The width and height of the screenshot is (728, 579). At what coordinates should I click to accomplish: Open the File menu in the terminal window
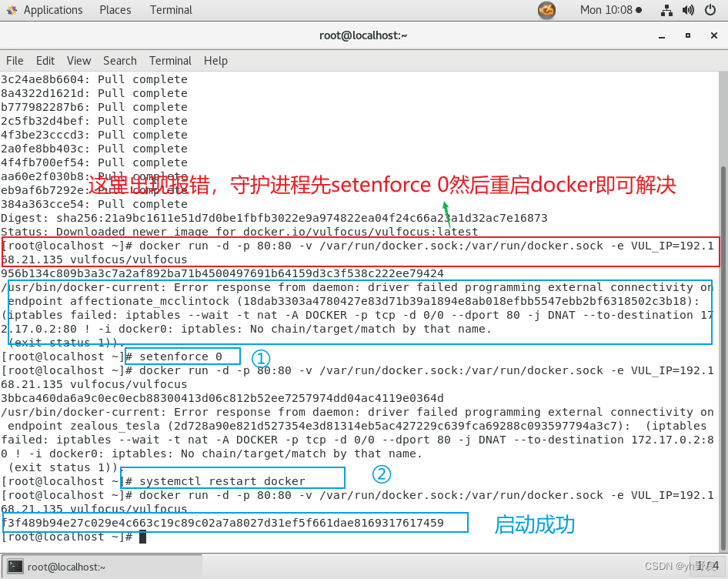click(15, 61)
